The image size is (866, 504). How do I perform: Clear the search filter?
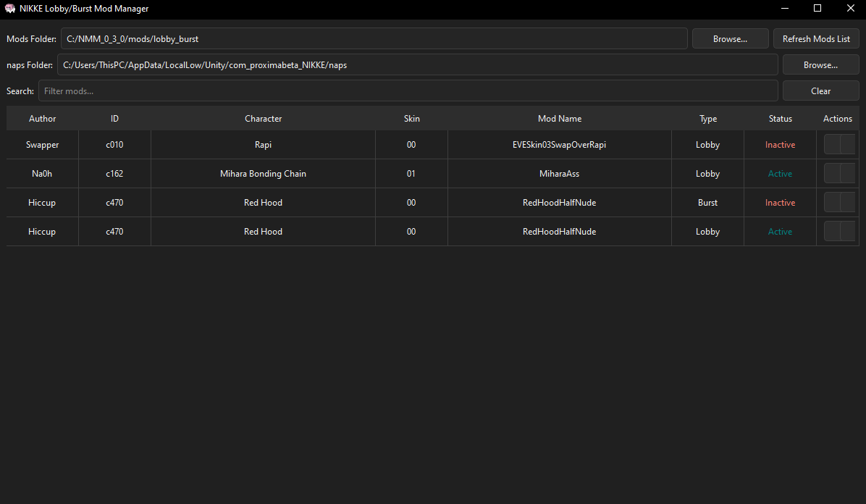(820, 90)
